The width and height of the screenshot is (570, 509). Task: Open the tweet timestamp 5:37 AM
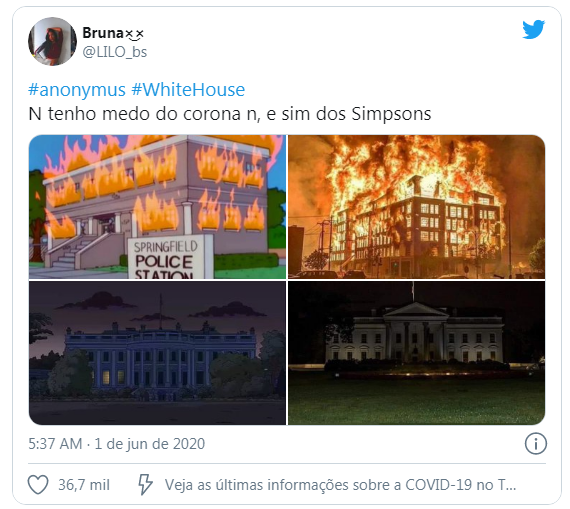pyautogui.click(x=55, y=444)
